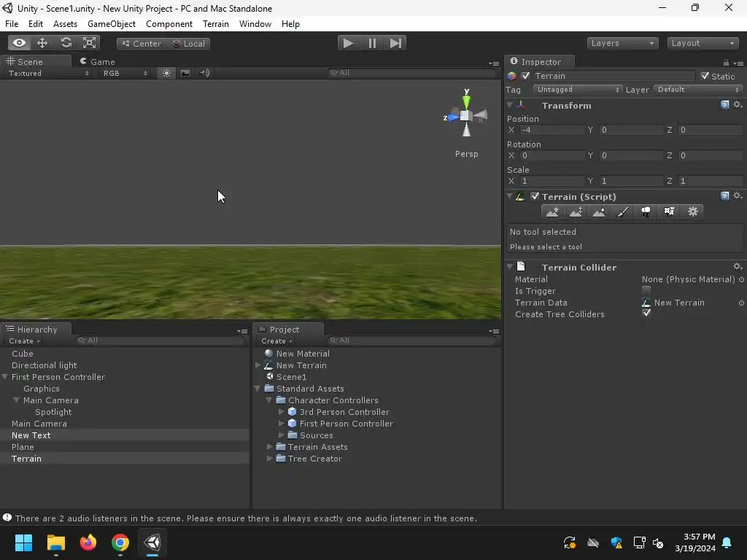
Task: Pause the game playback
Action: tap(372, 43)
